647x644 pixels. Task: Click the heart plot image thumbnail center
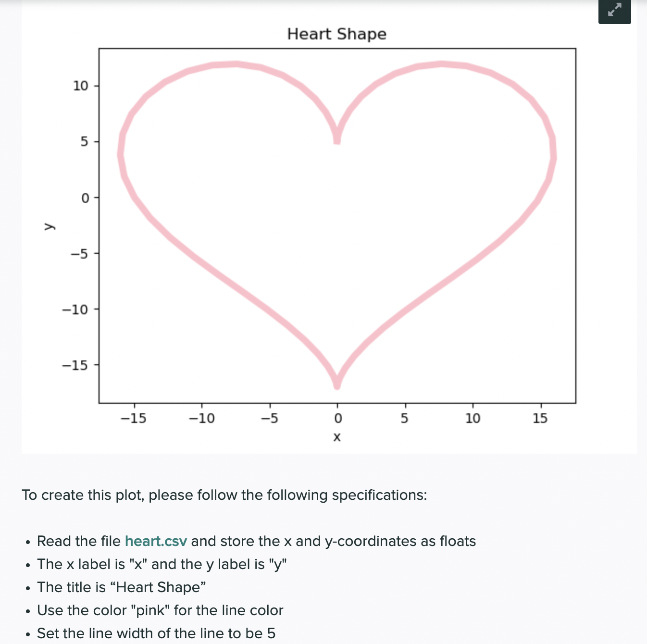(329, 227)
